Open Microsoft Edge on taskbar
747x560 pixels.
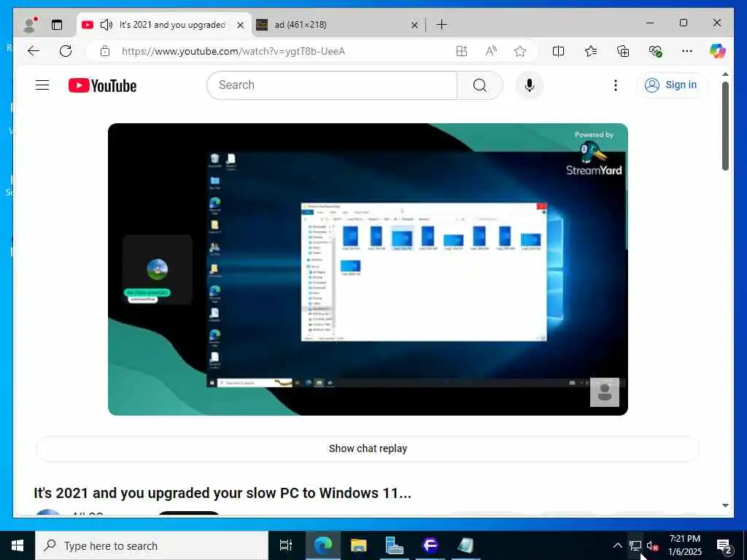(x=323, y=545)
